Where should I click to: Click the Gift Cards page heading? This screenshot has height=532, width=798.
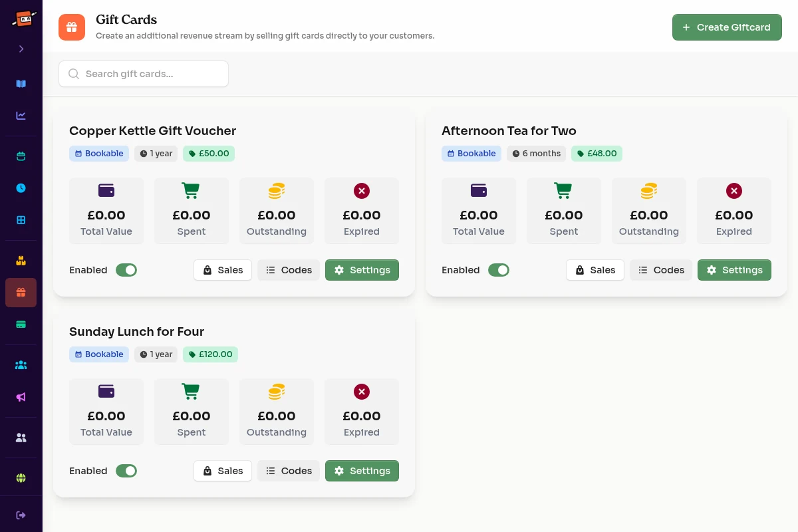[126, 20]
